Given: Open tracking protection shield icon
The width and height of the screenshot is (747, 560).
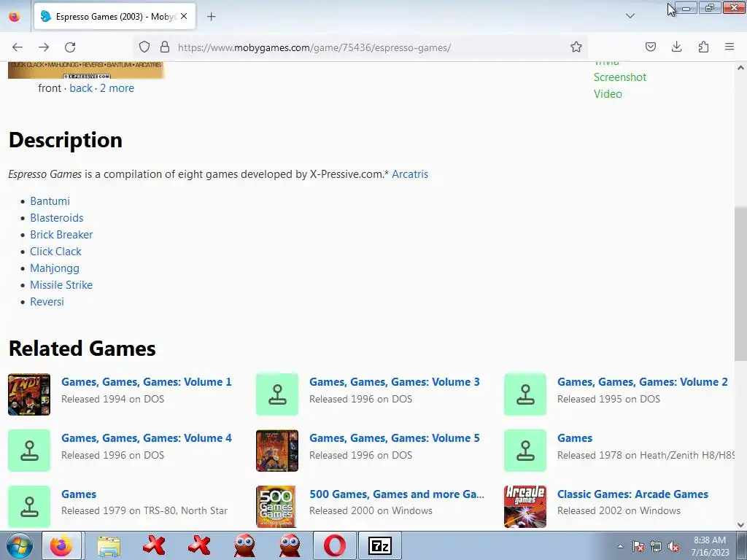Looking at the screenshot, I should click(x=144, y=47).
